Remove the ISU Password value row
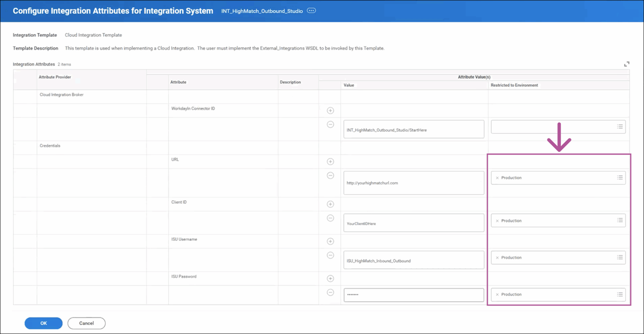Viewport: 644px width, 334px height. pos(330,292)
